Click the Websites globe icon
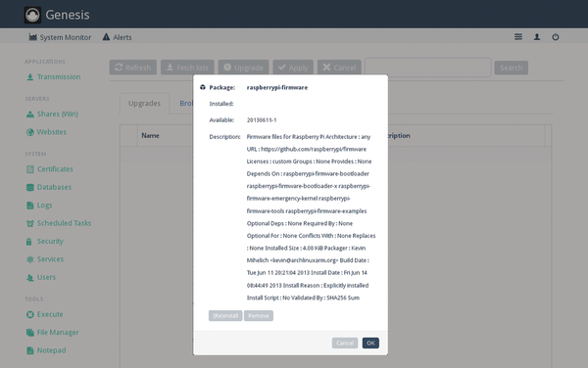588x368 pixels. pos(30,132)
